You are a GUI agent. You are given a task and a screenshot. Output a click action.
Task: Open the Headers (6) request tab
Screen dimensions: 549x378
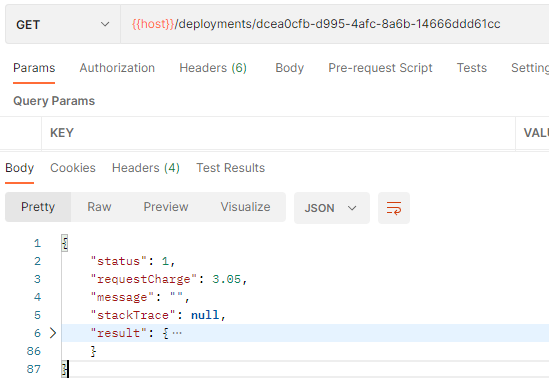213,68
